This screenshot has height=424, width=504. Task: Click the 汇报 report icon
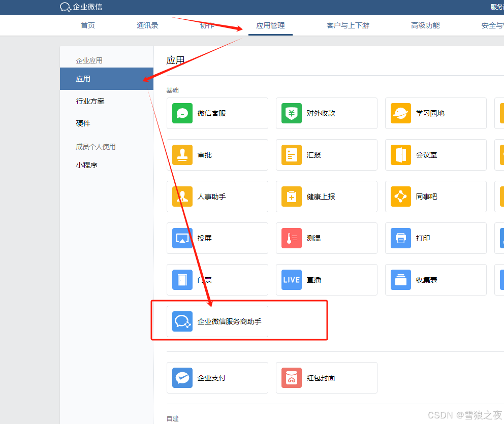point(292,155)
